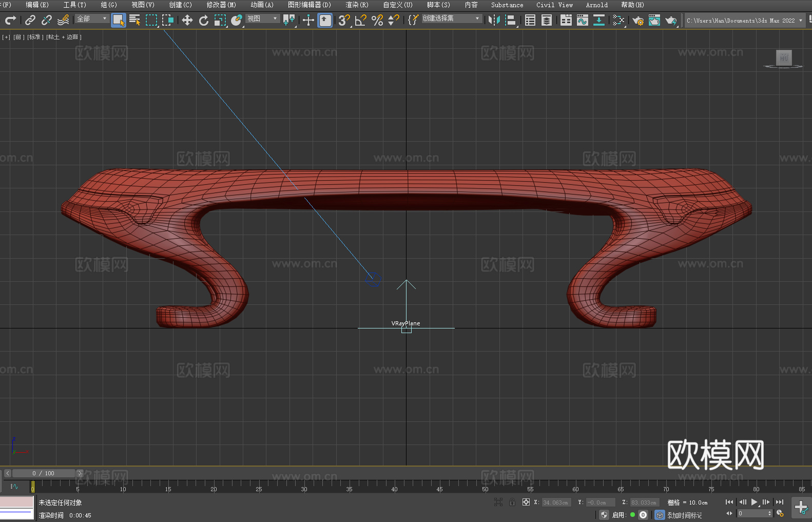Select the Move tool
Image resolution: width=812 pixels, height=522 pixels.
187,20
